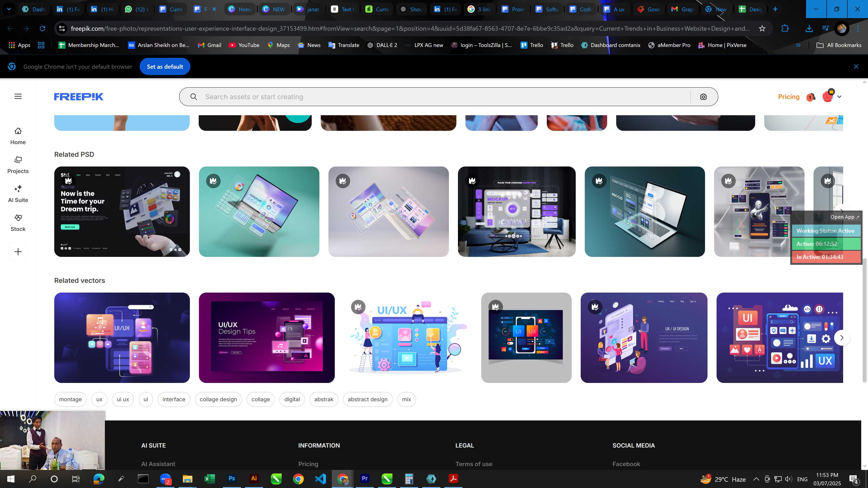Open the Facebook footer link
Viewport: 868px width, 488px height.
(626, 464)
